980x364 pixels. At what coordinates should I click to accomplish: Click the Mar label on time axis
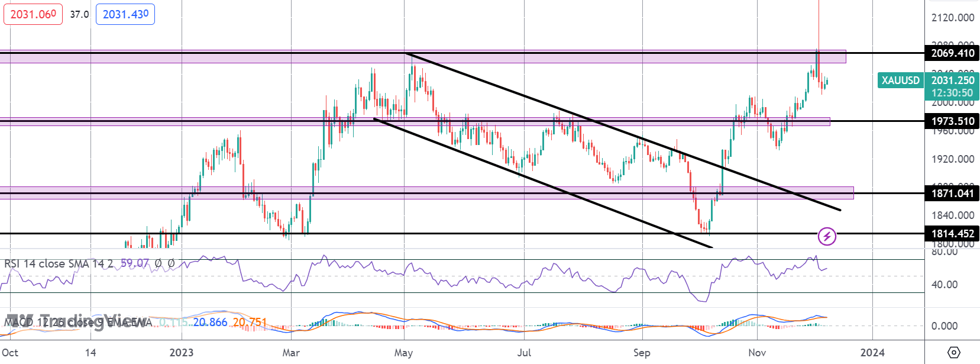tap(291, 353)
